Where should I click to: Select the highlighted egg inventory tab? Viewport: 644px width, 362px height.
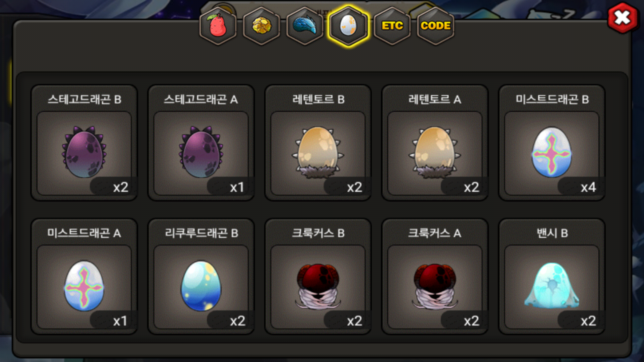tap(348, 26)
